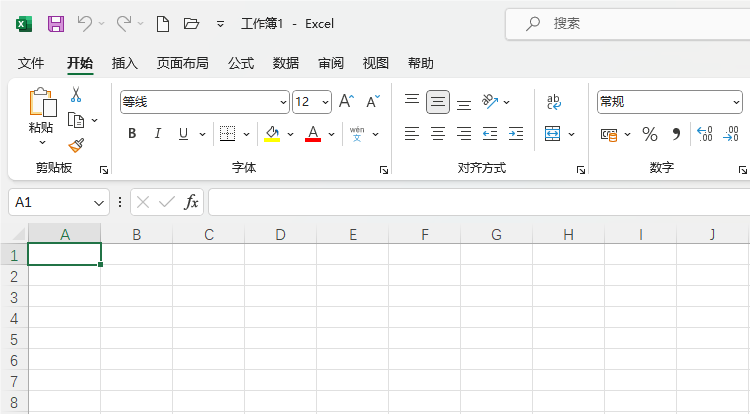Toggle middle vertical alignment
The image size is (750, 414).
tap(438, 102)
